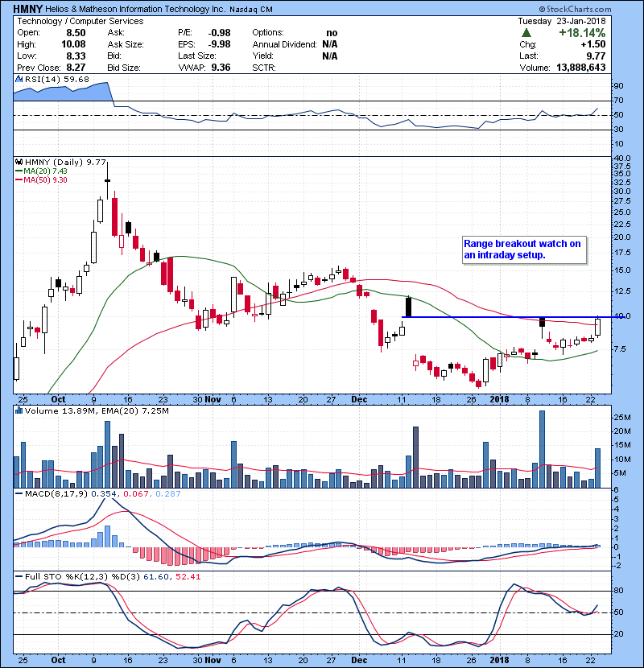Click the MA(50) 9.30 legend text
The width and height of the screenshot is (644, 668).
tap(45, 179)
